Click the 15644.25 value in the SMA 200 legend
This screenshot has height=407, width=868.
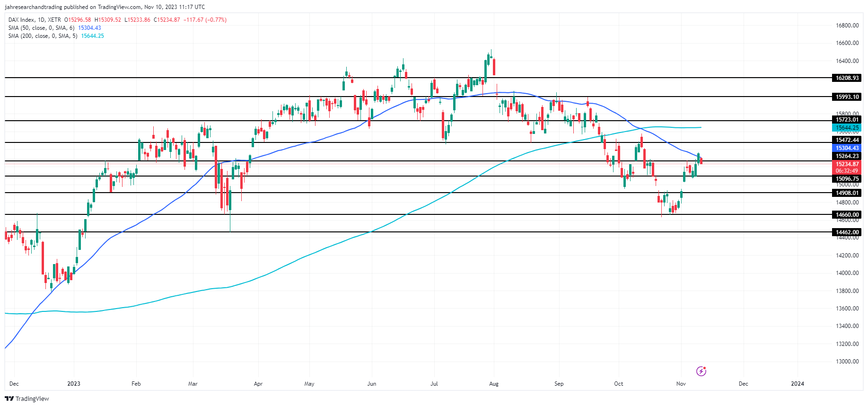[93, 36]
